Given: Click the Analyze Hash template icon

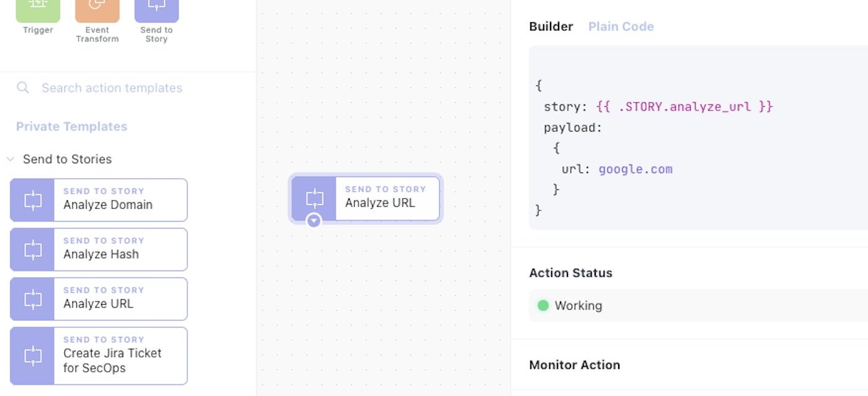Looking at the screenshot, I should click(x=32, y=250).
